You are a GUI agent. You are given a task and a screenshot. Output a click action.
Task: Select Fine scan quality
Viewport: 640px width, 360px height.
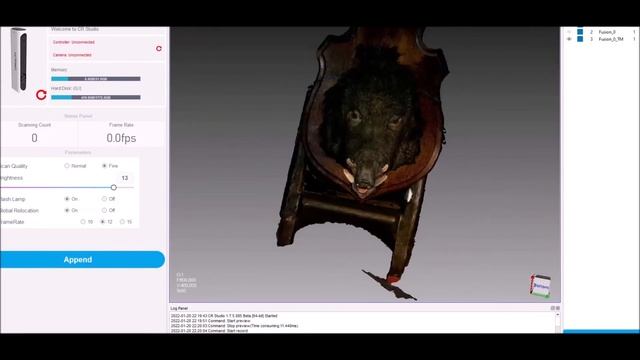point(104,166)
